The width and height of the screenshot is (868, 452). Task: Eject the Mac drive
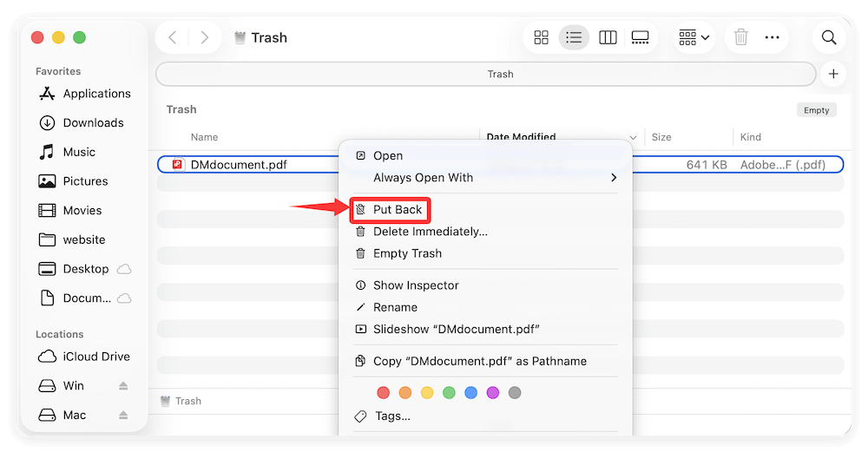pyautogui.click(x=123, y=416)
